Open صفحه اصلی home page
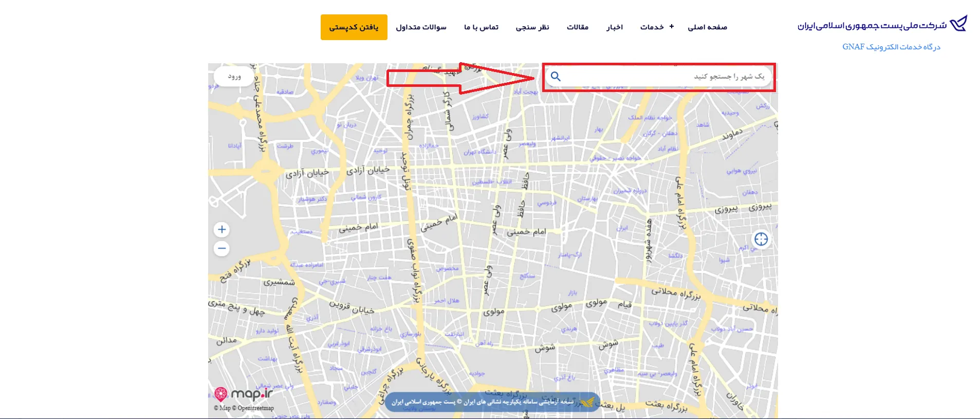Screen dimensions: 980x419 point(707,27)
